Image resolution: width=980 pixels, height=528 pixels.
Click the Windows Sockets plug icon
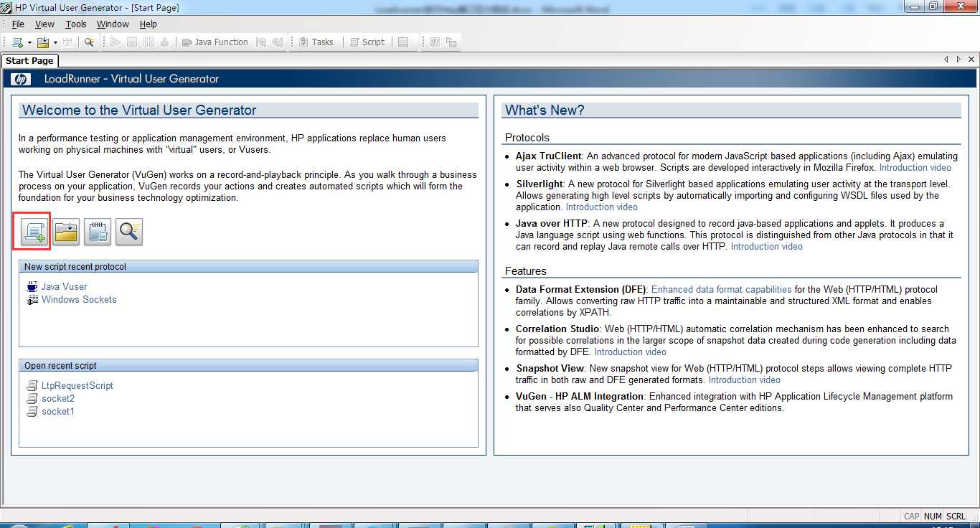32,300
